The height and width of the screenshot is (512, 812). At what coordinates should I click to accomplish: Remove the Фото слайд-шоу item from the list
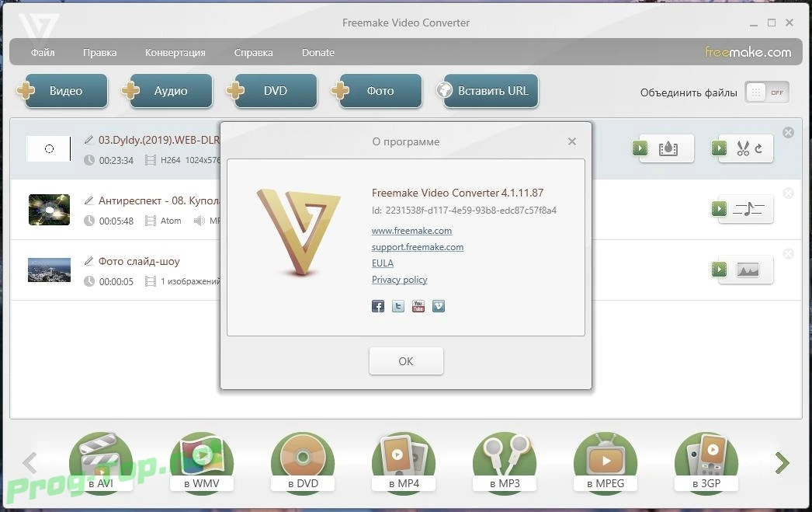click(x=788, y=253)
